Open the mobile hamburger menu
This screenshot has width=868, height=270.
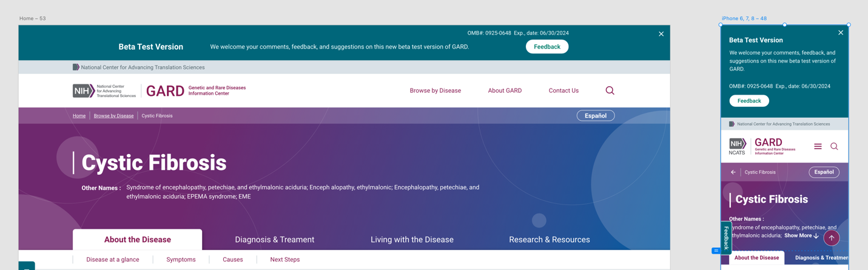click(818, 146)
